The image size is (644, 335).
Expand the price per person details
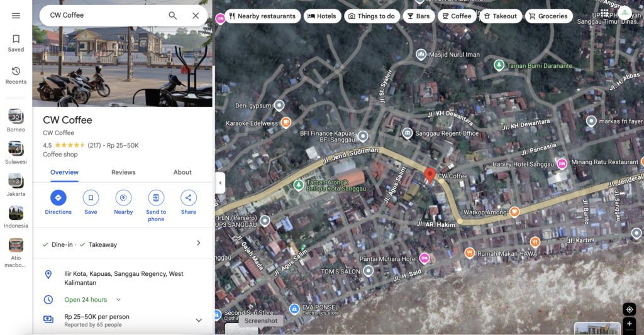[199, 320]
